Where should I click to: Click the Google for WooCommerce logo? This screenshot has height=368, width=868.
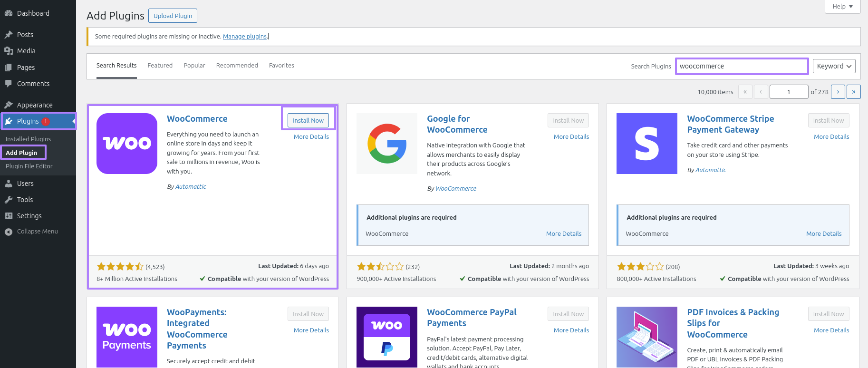[x=387, y=144]
